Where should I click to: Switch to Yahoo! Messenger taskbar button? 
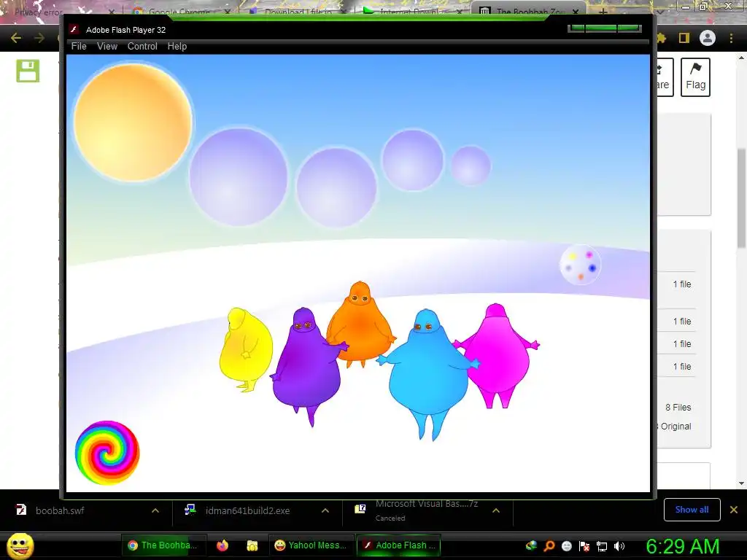311,545
